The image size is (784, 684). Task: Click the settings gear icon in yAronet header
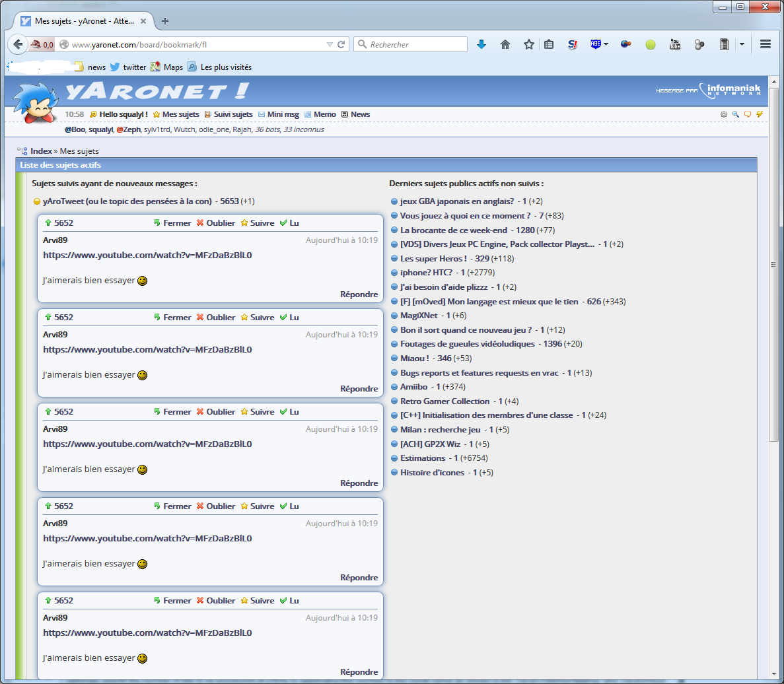[x=723, y=114]
